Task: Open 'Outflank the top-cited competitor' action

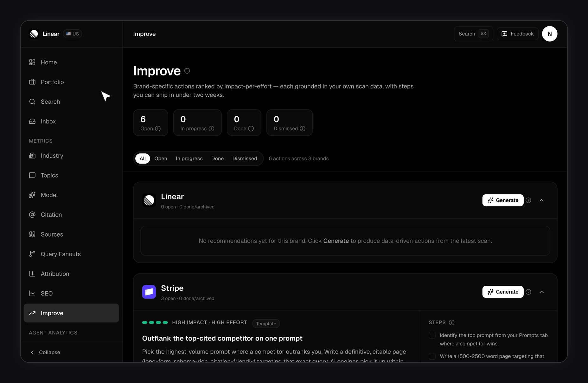Action: click(x=222, y=338)
